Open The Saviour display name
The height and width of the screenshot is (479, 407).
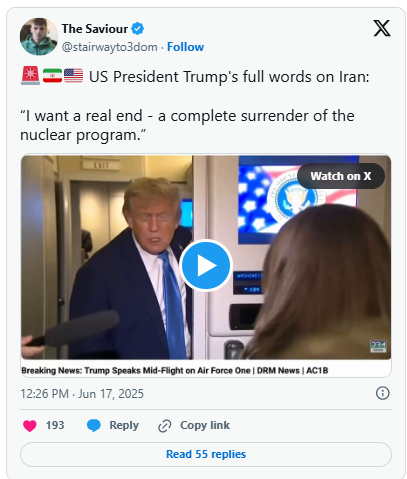[95, 29]
